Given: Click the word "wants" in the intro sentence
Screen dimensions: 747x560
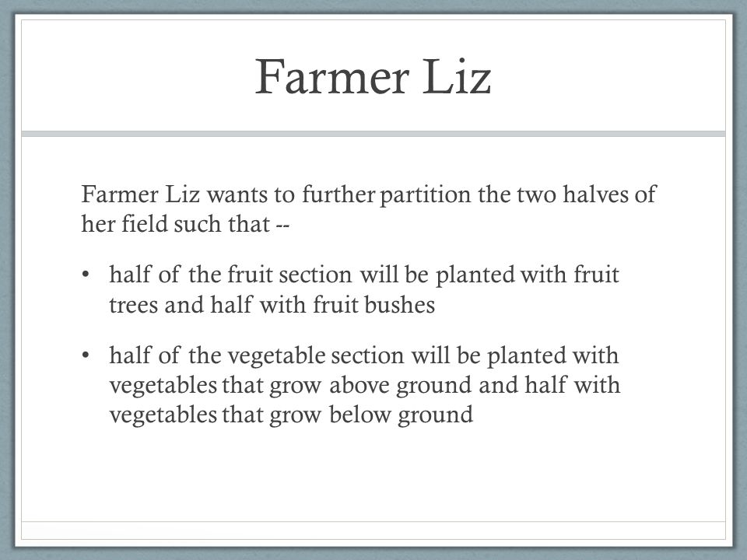Looking at the screenshot, I should pyautogui.click(x=237, y=194).
